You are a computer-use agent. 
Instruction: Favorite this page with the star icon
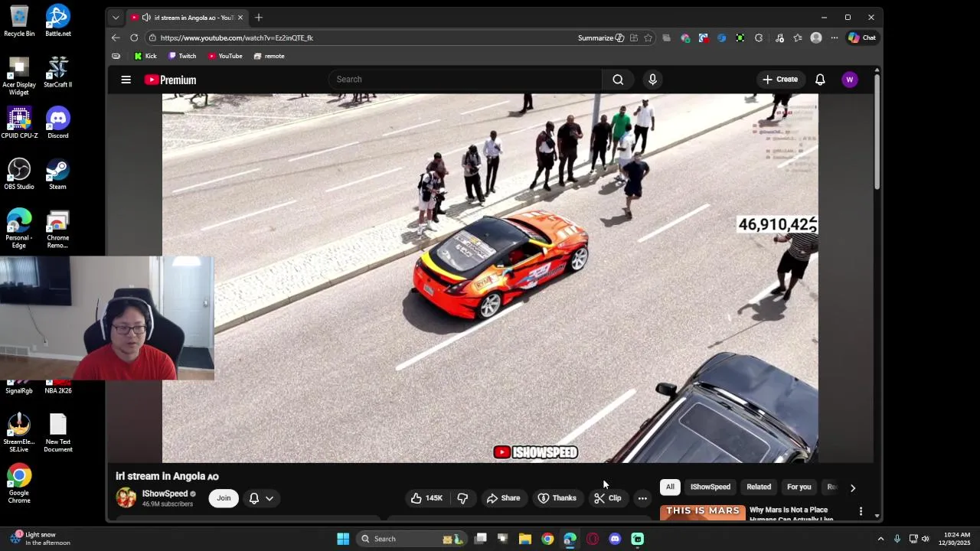click(x=648, y=37)
